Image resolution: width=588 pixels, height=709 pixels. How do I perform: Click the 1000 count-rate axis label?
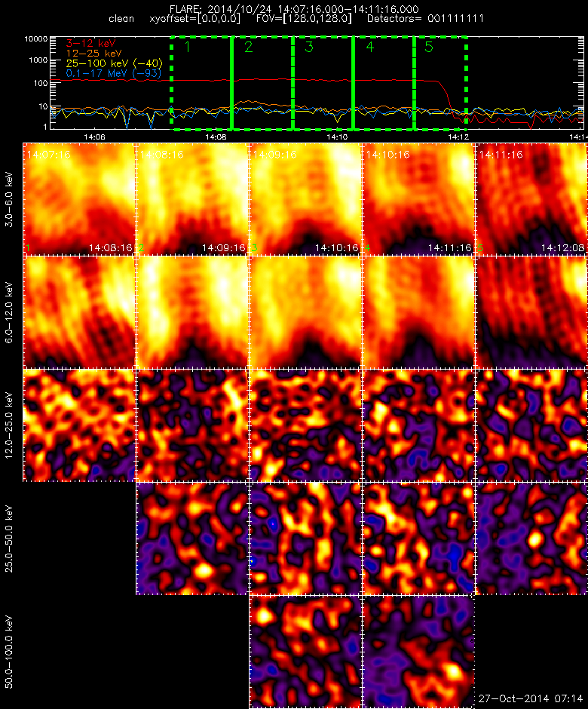pos(38,60)
